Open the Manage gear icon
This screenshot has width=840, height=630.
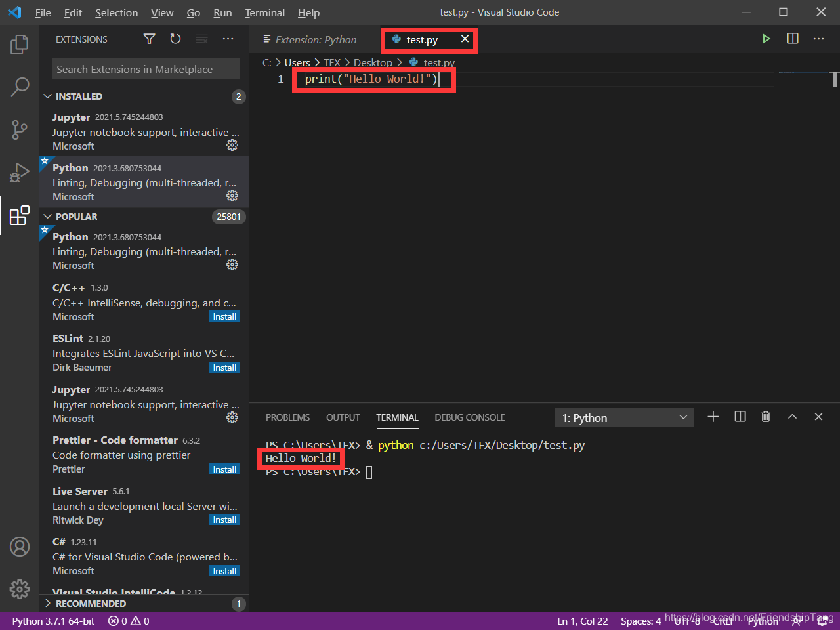pos(19,589)
